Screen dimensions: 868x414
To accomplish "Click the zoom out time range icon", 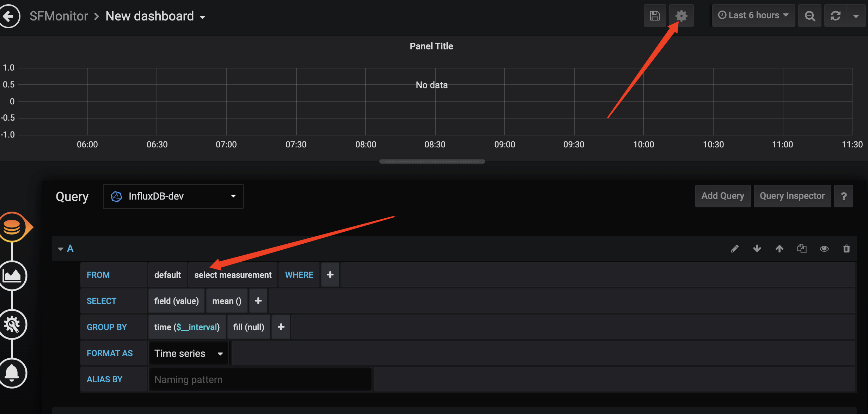I will point(810,16).
